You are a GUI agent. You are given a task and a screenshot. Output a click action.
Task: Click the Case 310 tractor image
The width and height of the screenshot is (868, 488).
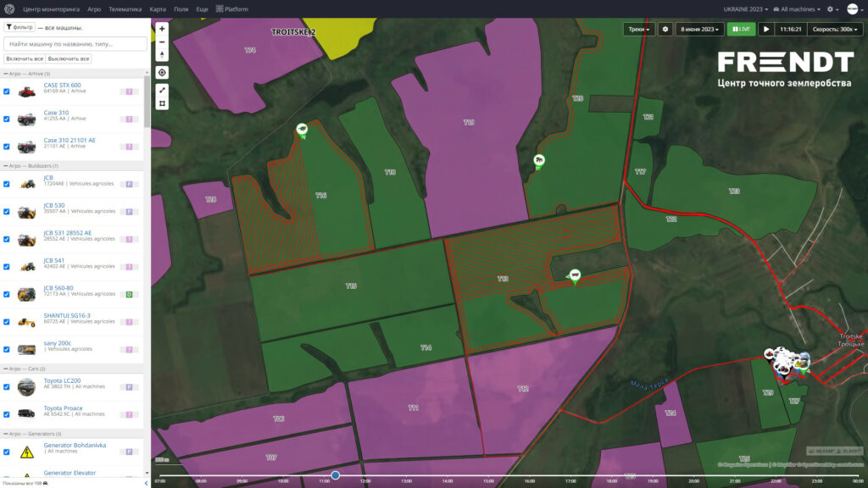(x=26, y=119)
